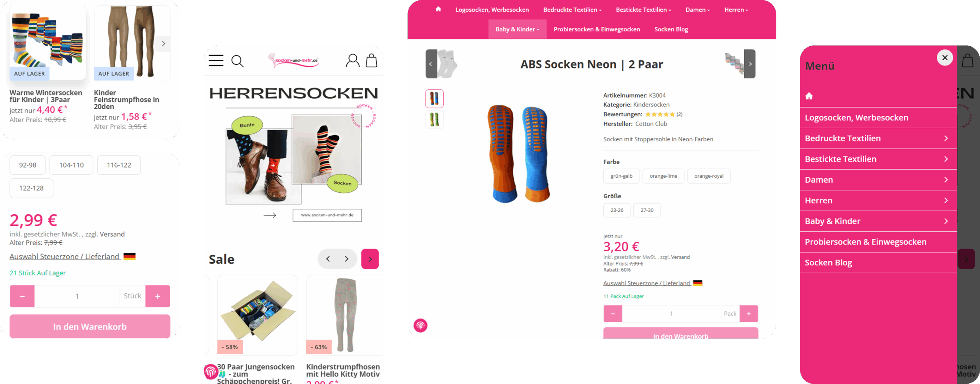This screenshot has height=384, width=980.
Task: Expand the Herren submenu in side menu
Action: 946,200
